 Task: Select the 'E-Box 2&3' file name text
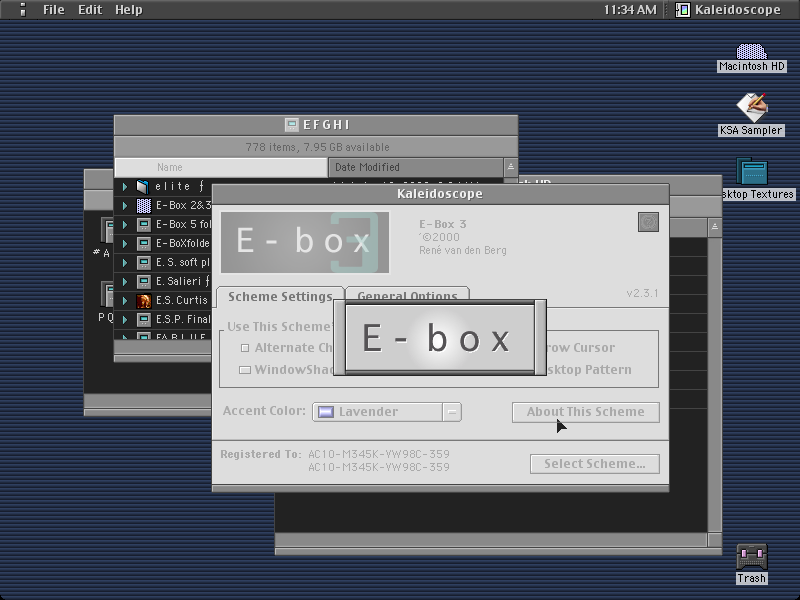[x=183, y=205]
